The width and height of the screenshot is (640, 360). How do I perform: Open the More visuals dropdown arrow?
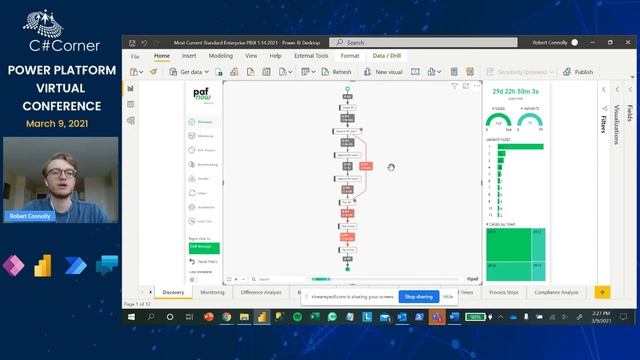[x=439, y=72]
